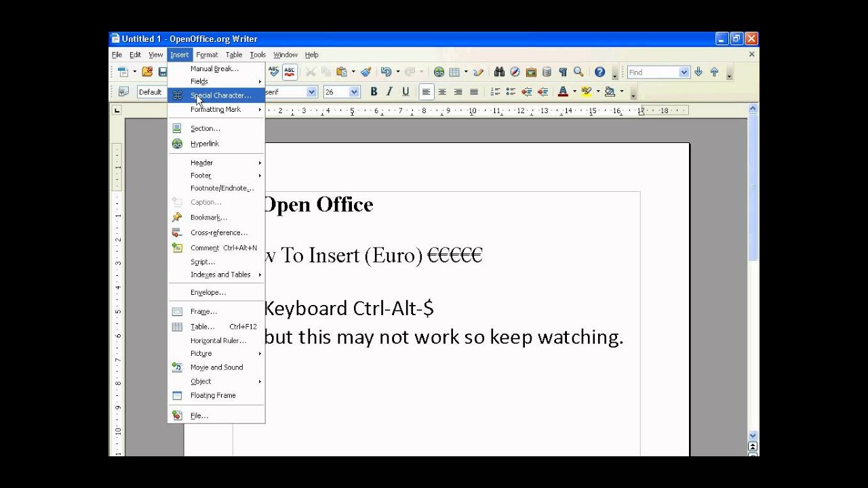Image resolution: width=868 pixels, height=488 pixels.
Task: Toggle Underline formatting button
Action: coord(406,91)
